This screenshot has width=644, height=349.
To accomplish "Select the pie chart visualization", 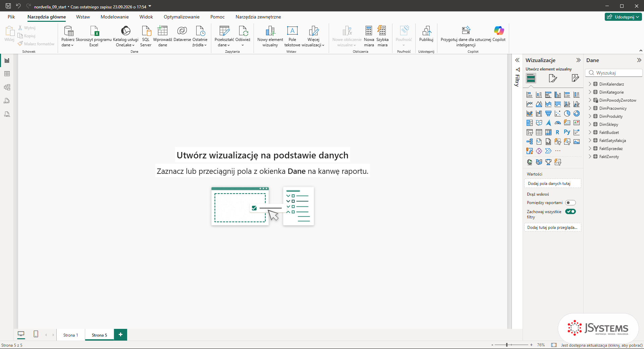I will 567,113.
